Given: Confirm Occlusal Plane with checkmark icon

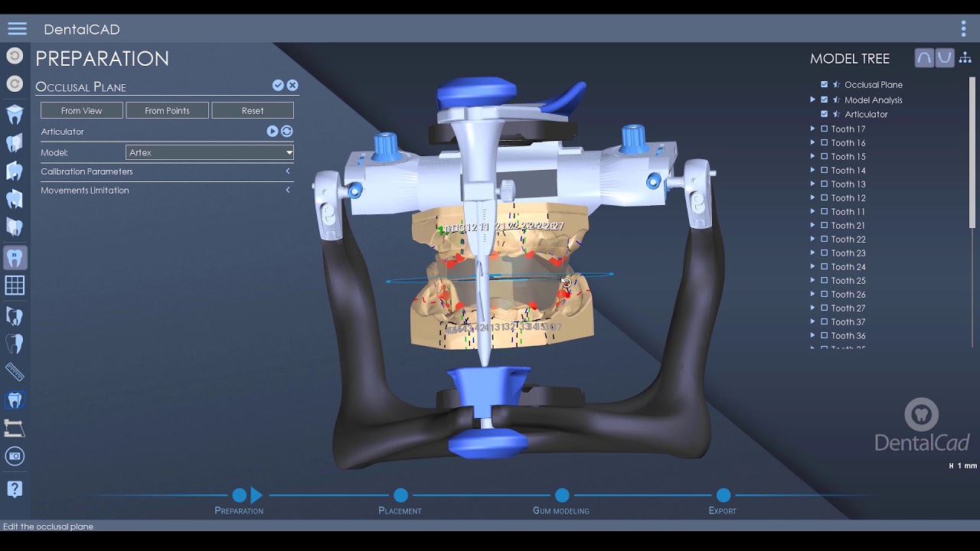Looking at the screenshot, I should click(278, 86).
